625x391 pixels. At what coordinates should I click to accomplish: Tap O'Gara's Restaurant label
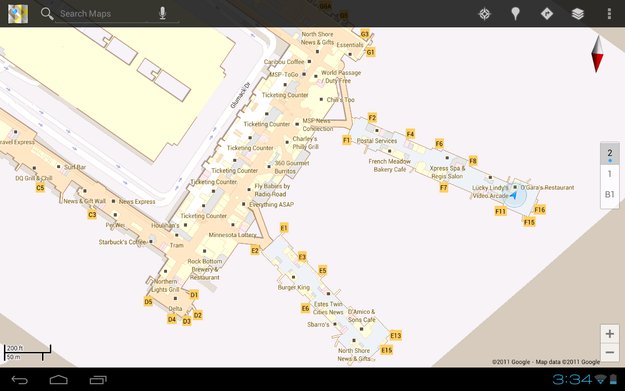[548, 187]
